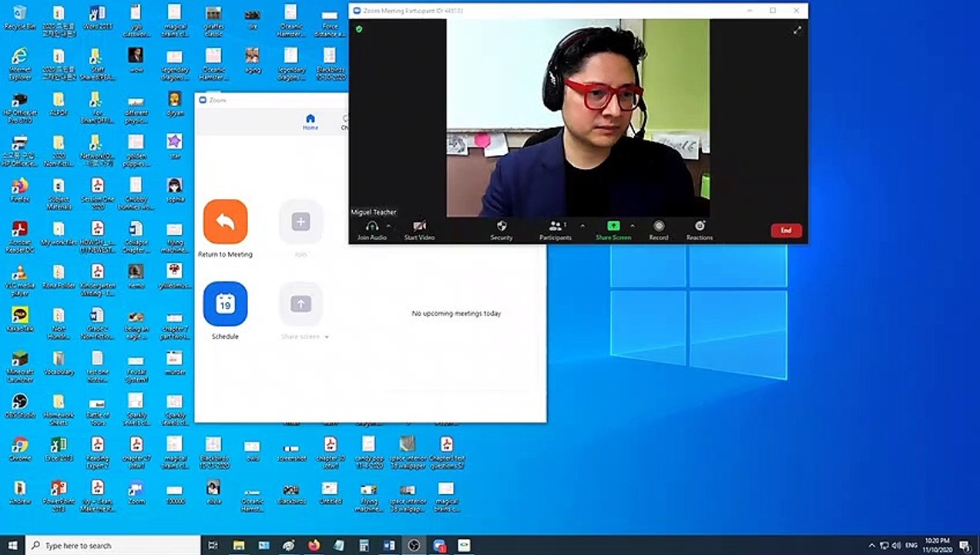The width and height of the screenshot is (980, 555).
Task: Click the taskbar search box
Action: 113,545
